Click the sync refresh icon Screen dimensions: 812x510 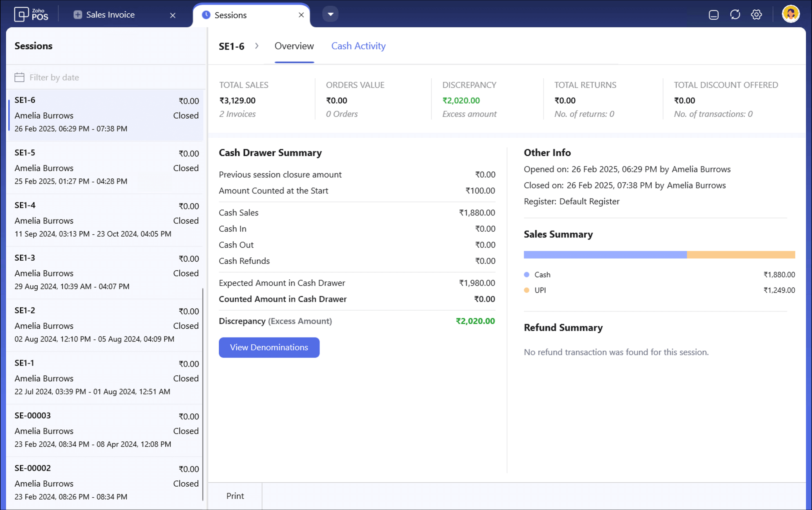coord(735,15)
